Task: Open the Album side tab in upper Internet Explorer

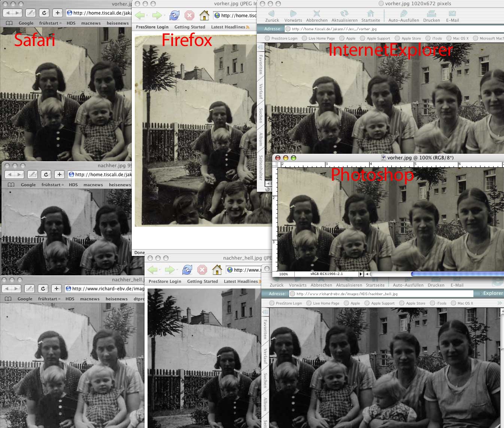Action: 261,139
